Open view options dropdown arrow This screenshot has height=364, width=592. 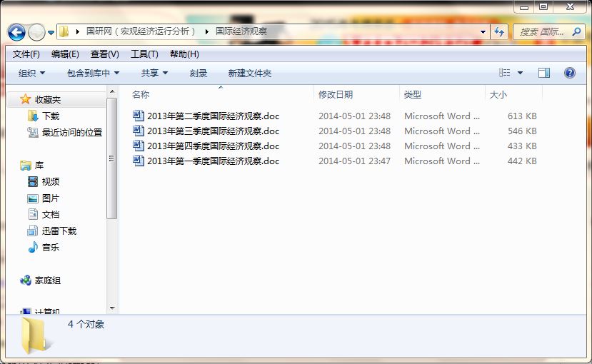521,73
